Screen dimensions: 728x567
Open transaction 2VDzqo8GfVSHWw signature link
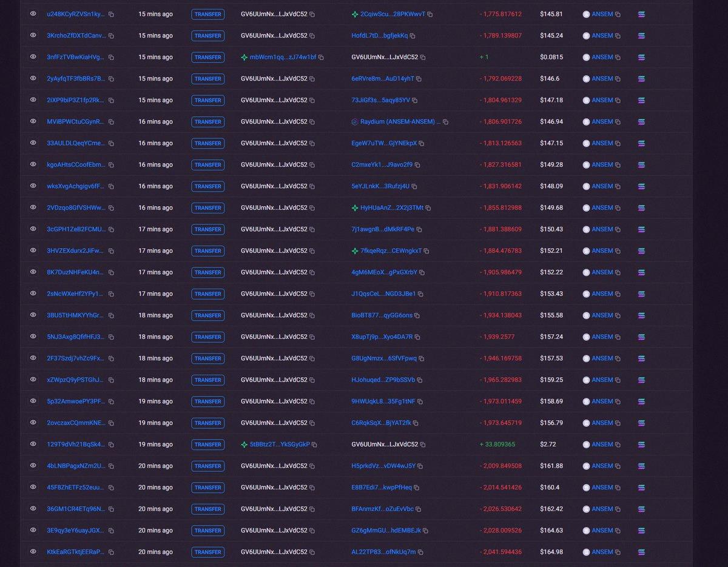coord(76,207)
